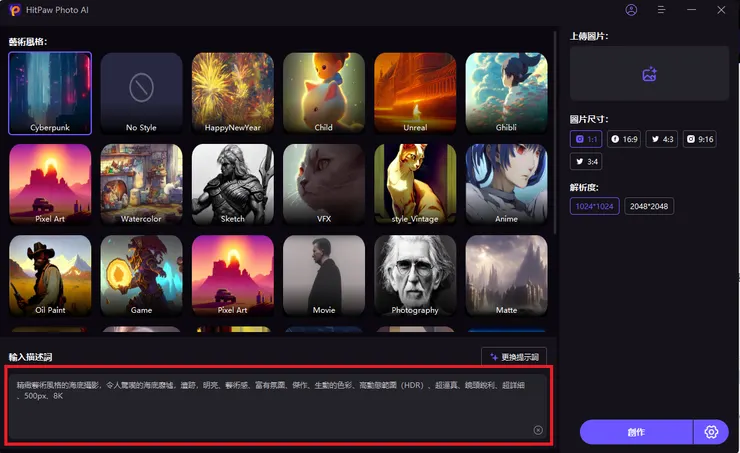Select the Child art style

tap(324, 93)
